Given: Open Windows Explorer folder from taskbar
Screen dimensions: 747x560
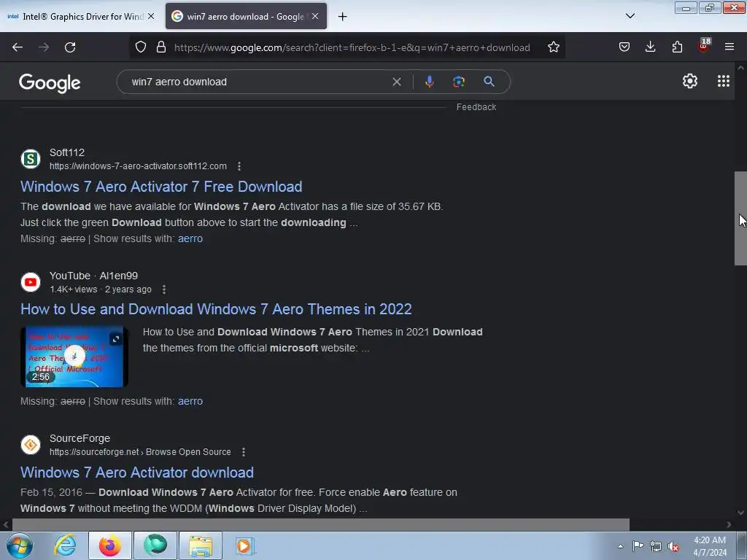Looking at the screenshot, I should (201, 545).
